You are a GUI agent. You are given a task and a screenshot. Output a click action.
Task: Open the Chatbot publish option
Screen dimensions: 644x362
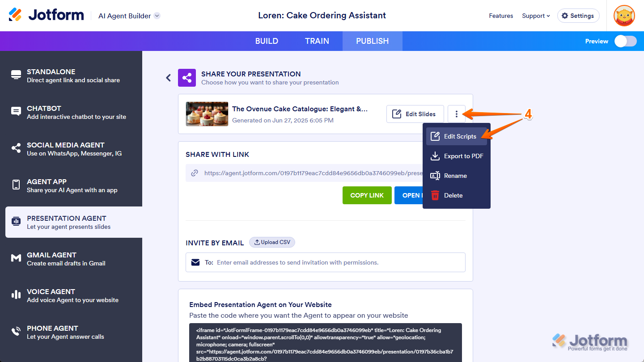(74, 112)
